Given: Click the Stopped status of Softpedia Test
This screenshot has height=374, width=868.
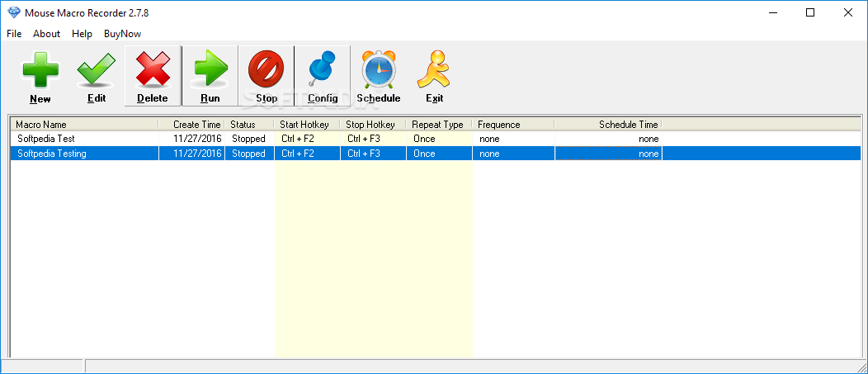Looking at the screenshot, I should [248, 139].
